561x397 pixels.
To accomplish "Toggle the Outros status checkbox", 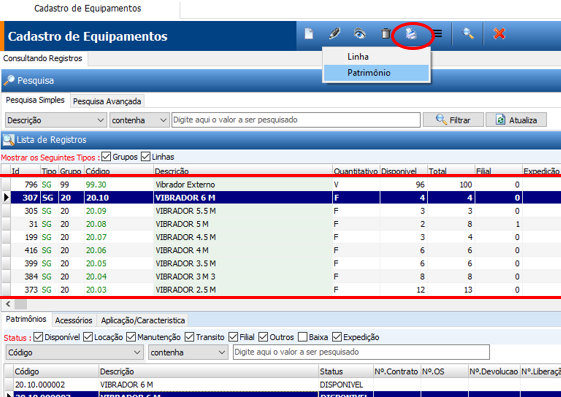I will (x=263, y=337).
